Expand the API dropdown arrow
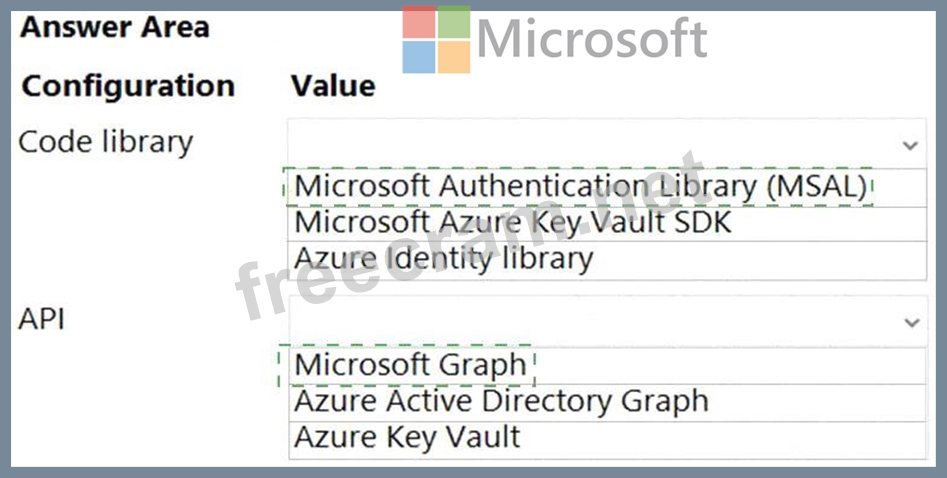 (910, 323)
